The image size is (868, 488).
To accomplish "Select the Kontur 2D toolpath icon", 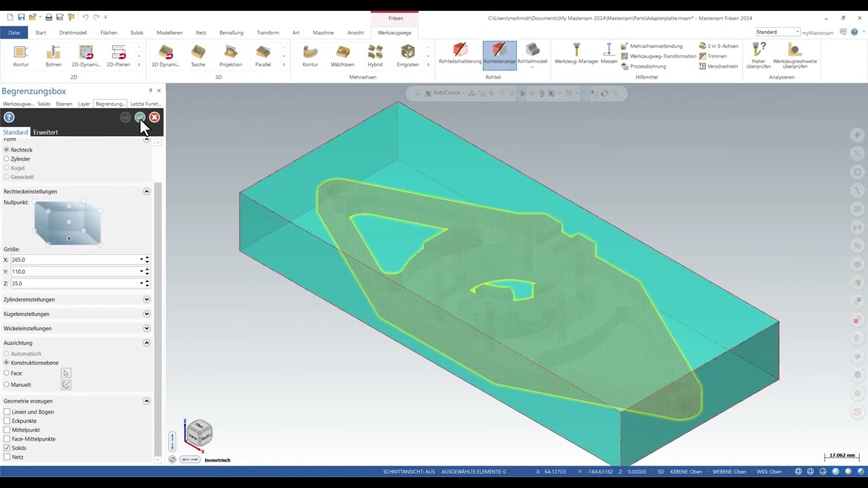I will [20, 56].
